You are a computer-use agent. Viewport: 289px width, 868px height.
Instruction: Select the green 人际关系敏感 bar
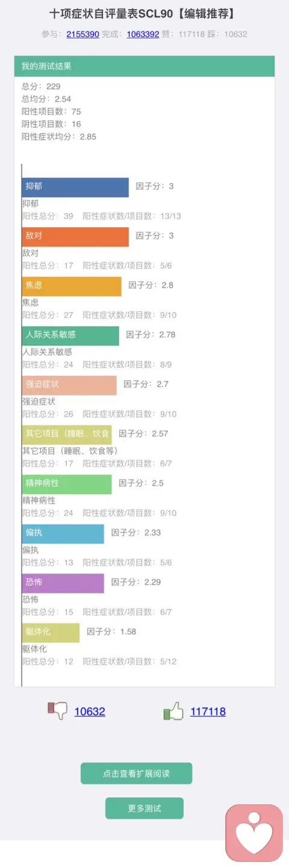pos(70,335)
